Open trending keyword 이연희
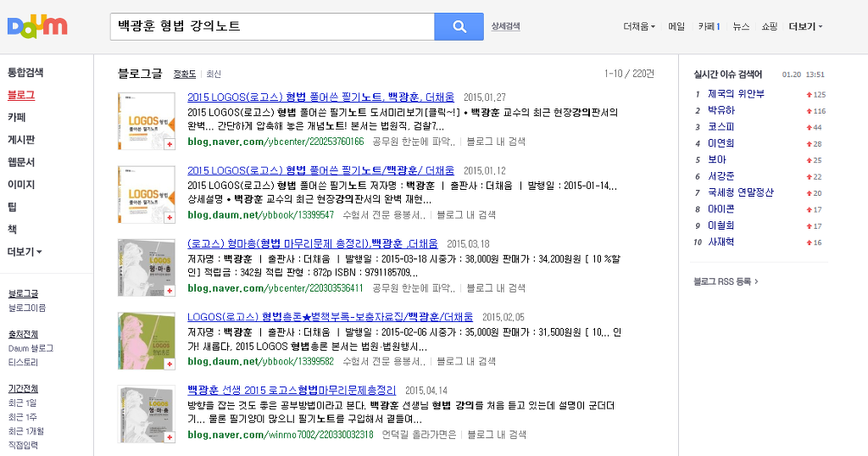 721,143
